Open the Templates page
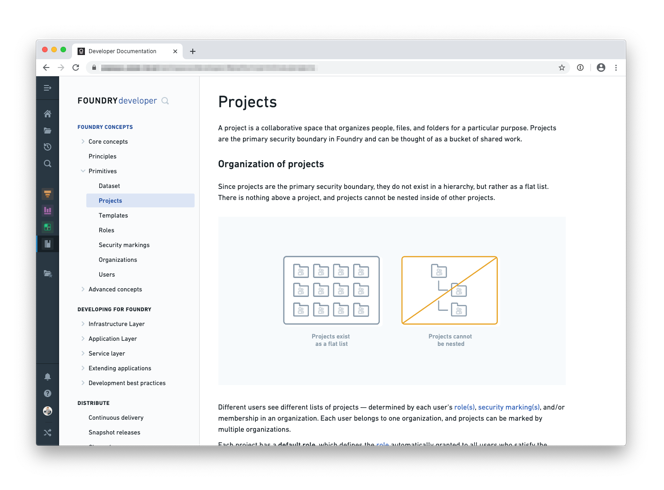664x490 pixels. point(113,216)
